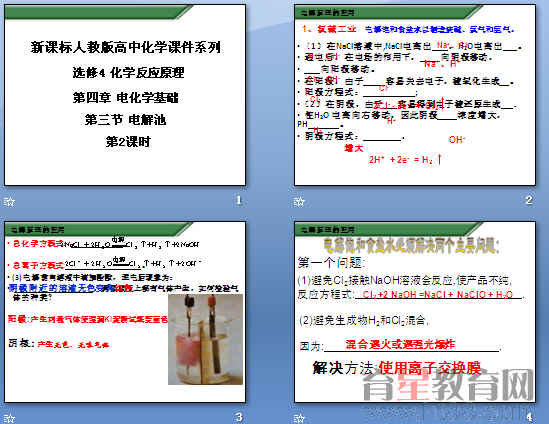Click the equation 2H+ +2e- = H2 on slide 2

point(405,160)
